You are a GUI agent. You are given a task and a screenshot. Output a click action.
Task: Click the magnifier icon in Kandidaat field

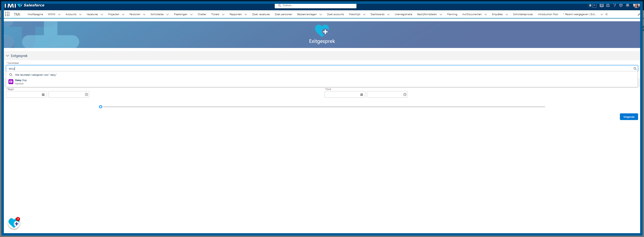(x=635, y=68)
